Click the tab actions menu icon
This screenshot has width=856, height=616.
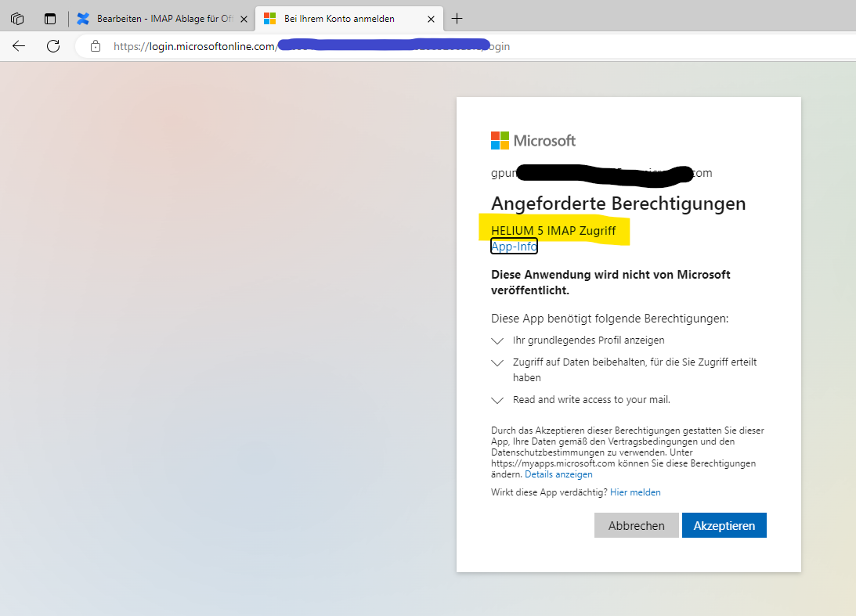coord(50,19)
